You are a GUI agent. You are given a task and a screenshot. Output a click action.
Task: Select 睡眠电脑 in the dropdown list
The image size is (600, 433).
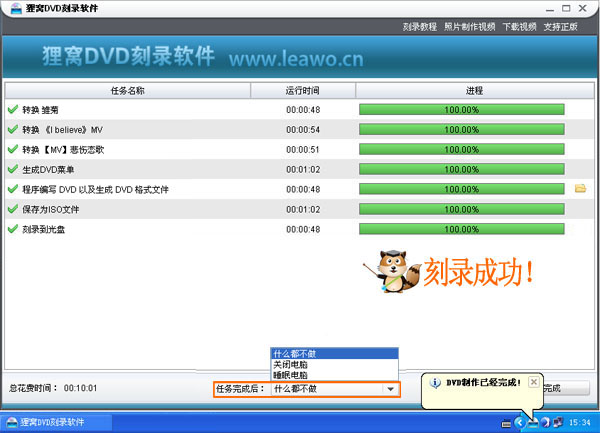click(x=334, y=375)
